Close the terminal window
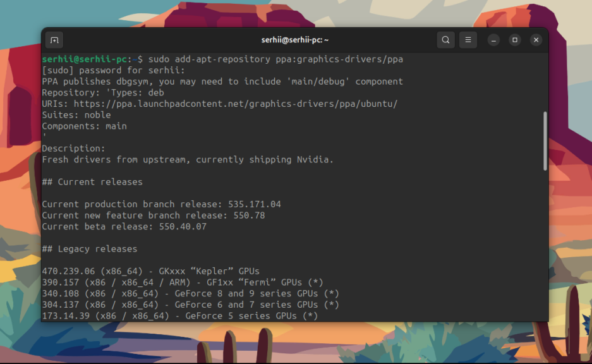This screenshot has height=364, width=592. 536,40
